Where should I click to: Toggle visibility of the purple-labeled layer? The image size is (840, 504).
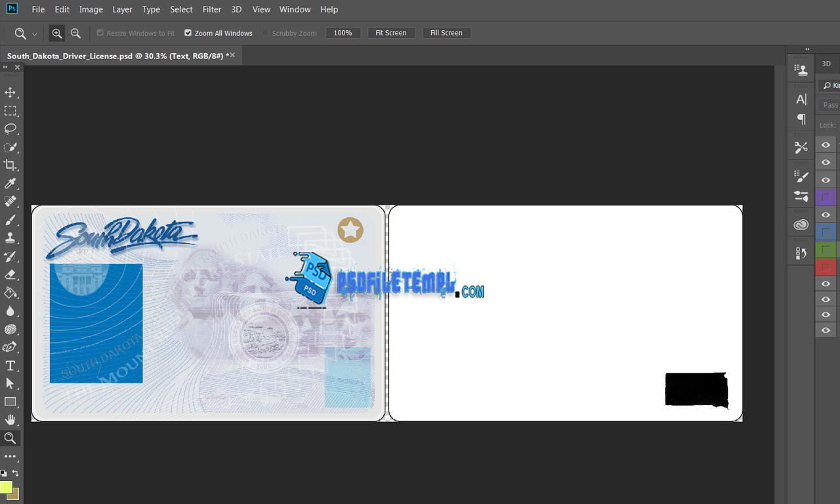click(x=826, y=197)
